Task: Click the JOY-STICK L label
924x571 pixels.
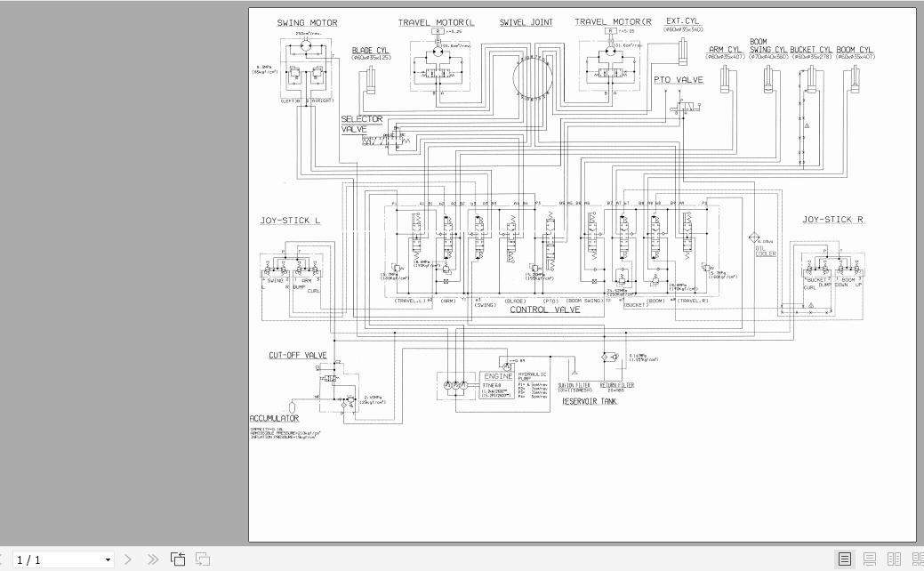Action: pos(290,221)
